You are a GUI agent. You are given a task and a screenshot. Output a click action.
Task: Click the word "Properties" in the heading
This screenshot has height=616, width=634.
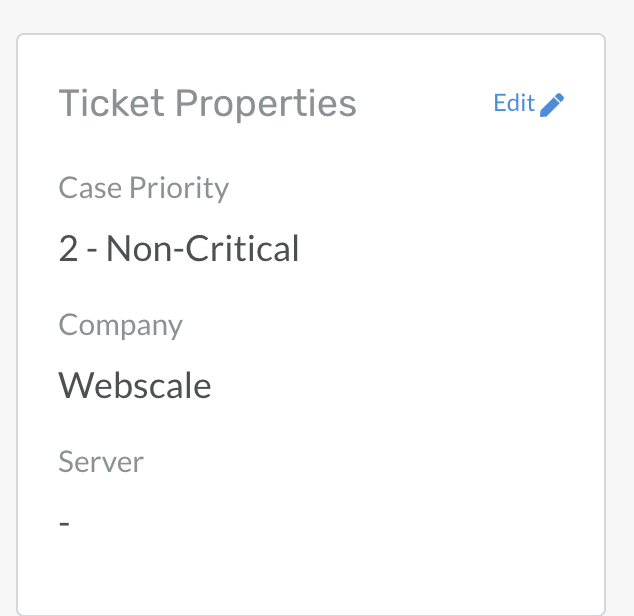point(264,104)
